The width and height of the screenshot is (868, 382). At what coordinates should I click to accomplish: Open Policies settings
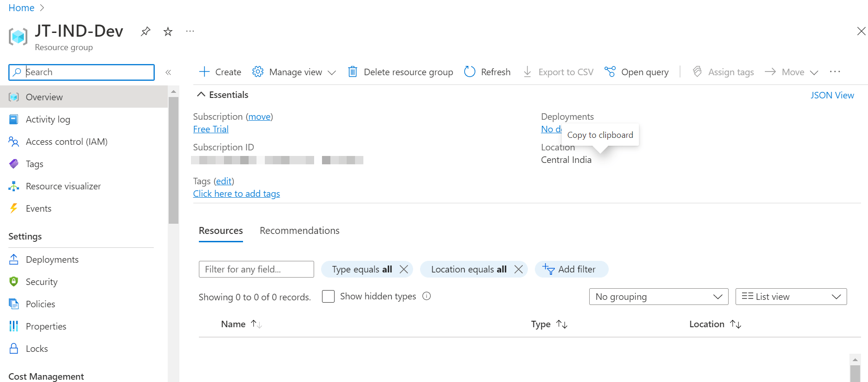84,304
